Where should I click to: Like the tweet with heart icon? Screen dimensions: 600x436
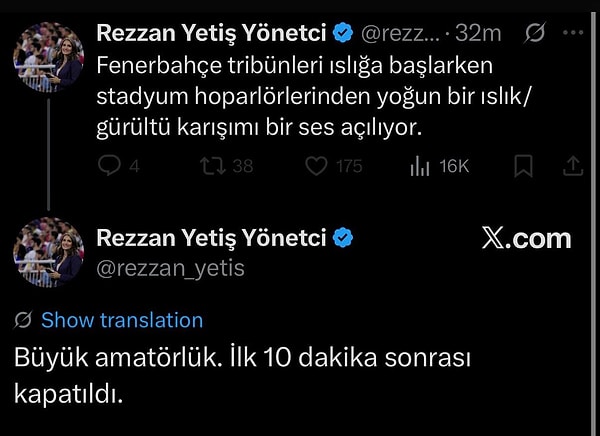click(x=316, y=167)
